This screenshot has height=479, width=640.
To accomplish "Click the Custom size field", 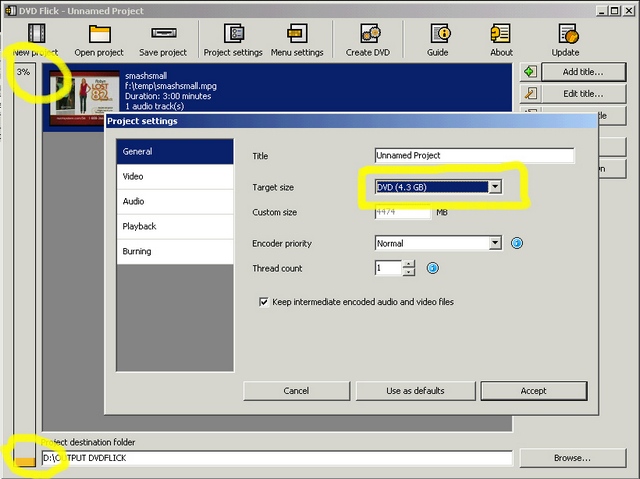I will [402, 212].
